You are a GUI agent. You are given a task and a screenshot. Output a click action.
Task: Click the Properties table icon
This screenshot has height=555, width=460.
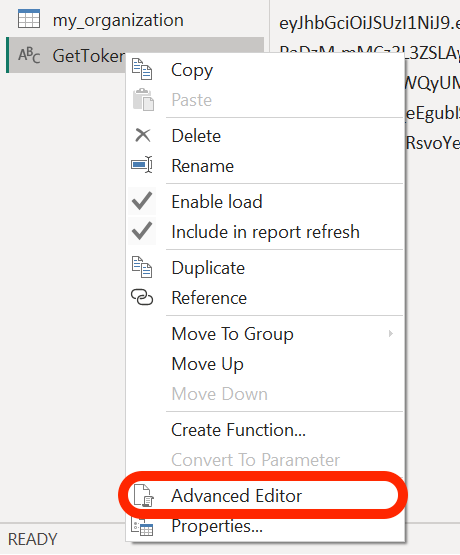(142, 527)
